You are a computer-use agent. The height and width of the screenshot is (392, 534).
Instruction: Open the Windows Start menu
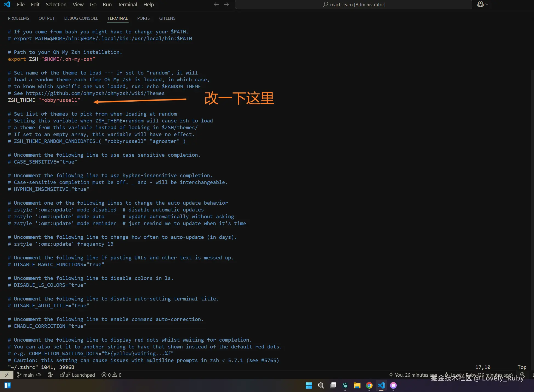[x=309, y=385]
